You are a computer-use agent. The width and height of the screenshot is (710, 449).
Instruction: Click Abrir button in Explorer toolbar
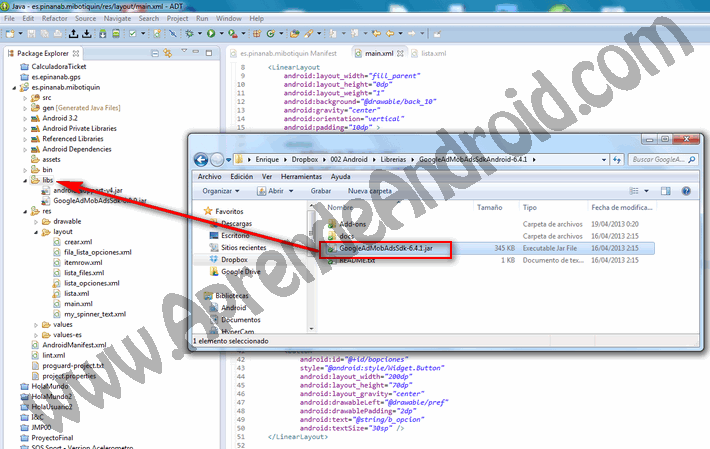point(275,191)
